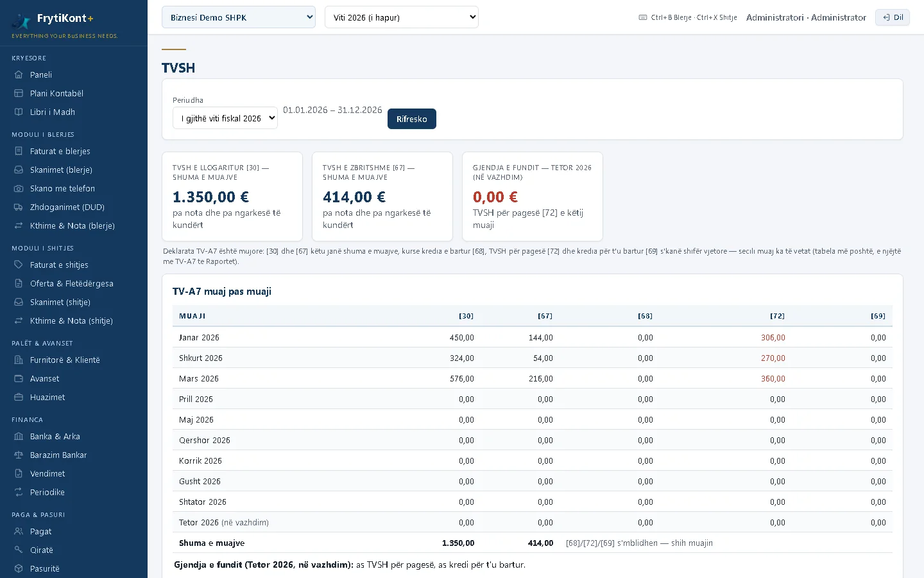924x578 pixels.
Task: Click the Plani Kontabël icon
Action: [x=19, y=93]
